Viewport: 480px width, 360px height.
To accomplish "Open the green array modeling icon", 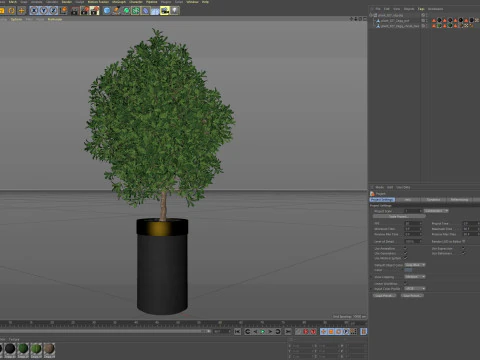I will (136, 11).
